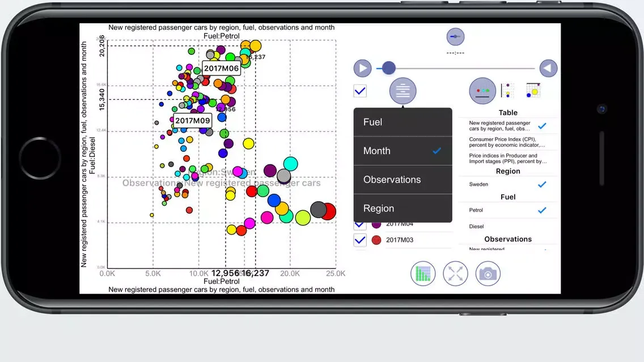644x362 pixels.
Task: Choose Region in the popup menu
Action: tap(402, 208)
